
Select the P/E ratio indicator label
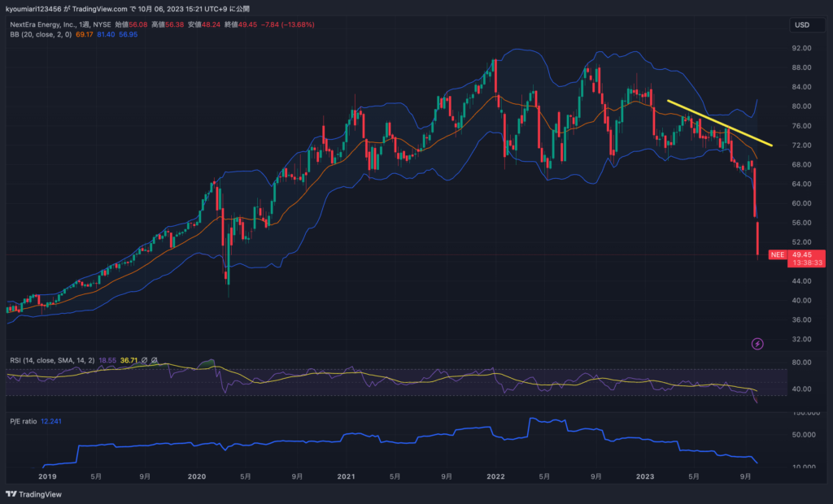coord(24,421)
